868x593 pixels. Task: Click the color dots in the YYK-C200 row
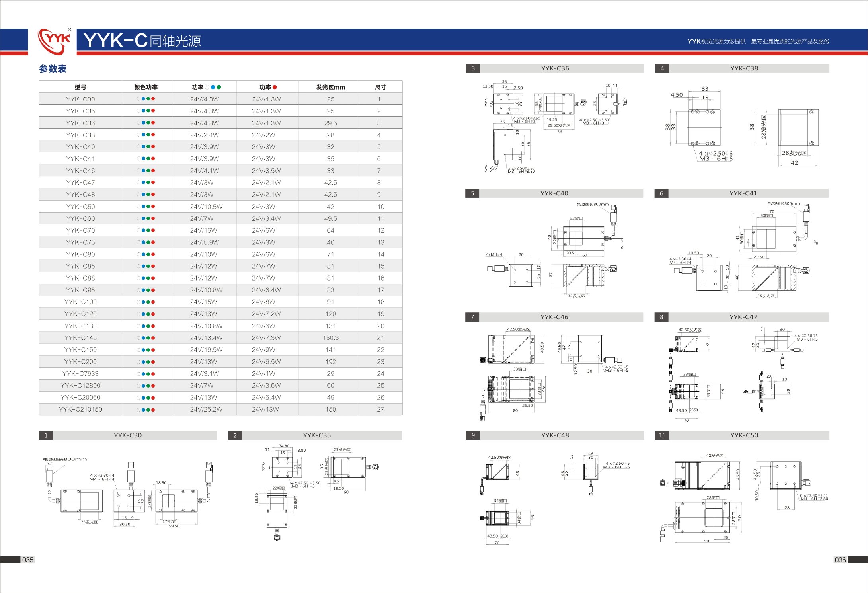[x=146, y=362]
